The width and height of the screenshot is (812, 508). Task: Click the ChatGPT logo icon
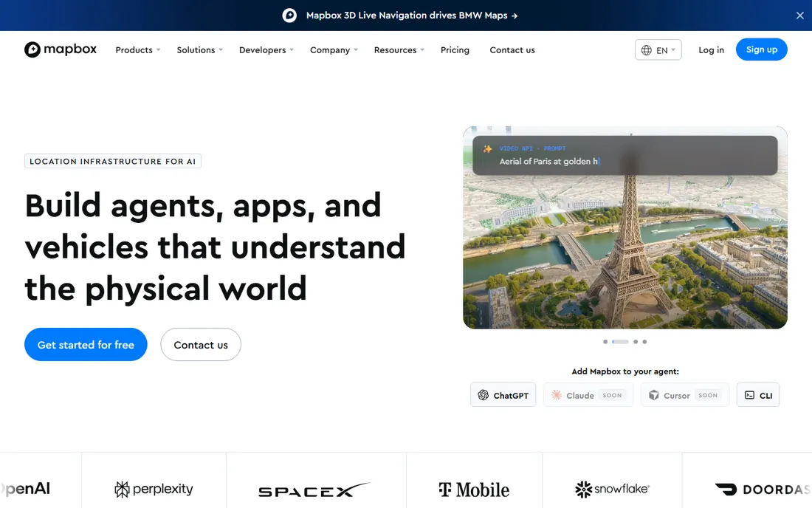coord(484,395)
